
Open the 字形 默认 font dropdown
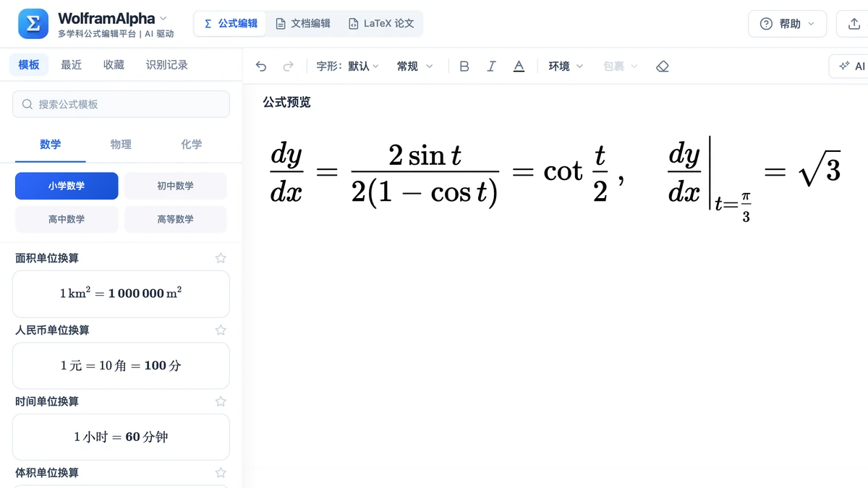tap(347, 67)
